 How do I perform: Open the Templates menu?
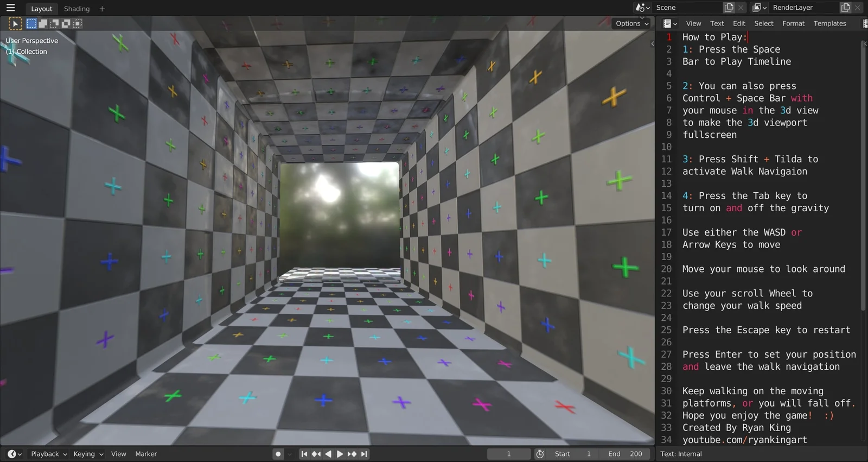829,23
